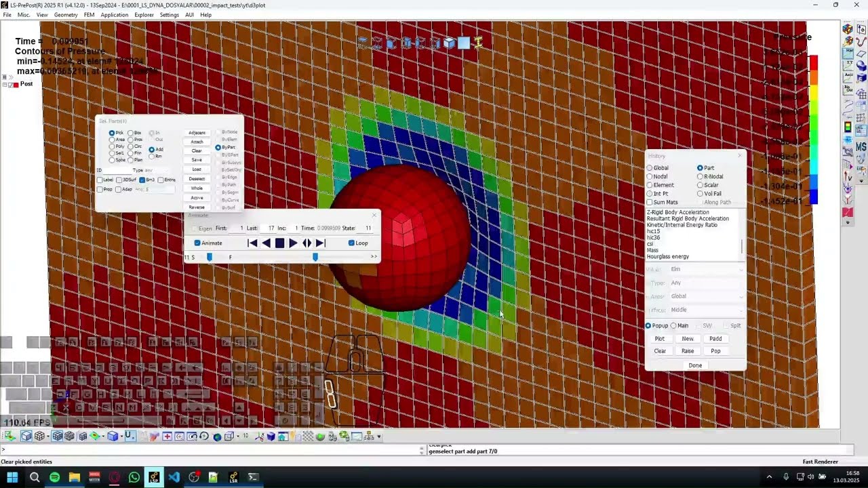
Task: Toggle the Loop checkbox
Action: (351, 243)
